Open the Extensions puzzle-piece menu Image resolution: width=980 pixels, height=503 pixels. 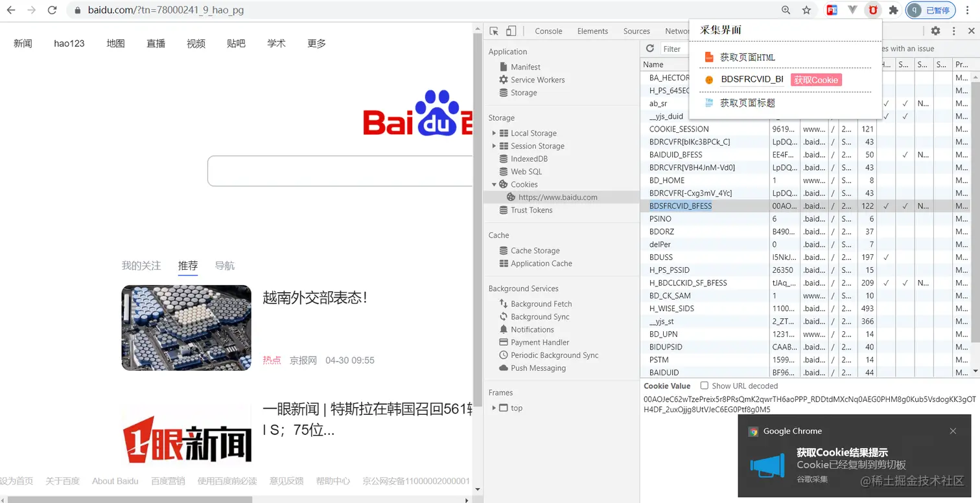(x=894, y=10)
